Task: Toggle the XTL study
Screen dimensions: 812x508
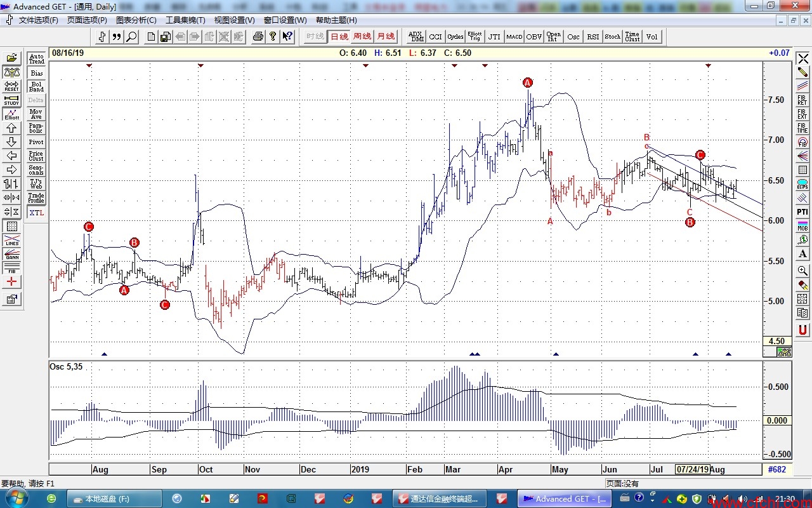Action: tap(37, 213)
